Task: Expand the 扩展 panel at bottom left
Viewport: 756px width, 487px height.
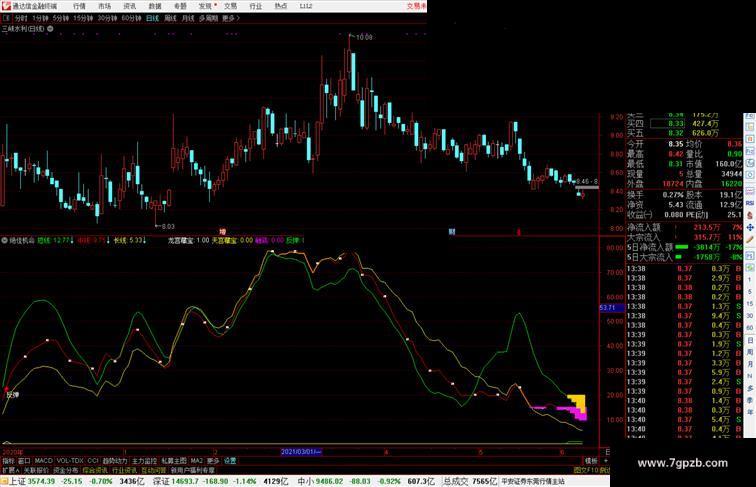Action: 10,470
